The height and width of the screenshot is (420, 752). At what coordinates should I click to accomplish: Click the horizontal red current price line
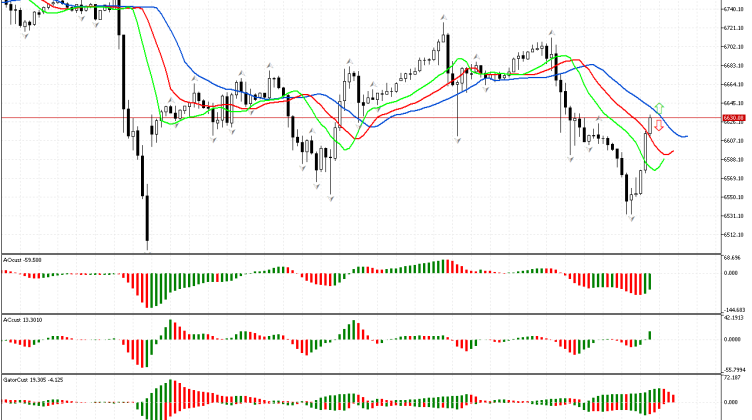[x=400, y=118]
